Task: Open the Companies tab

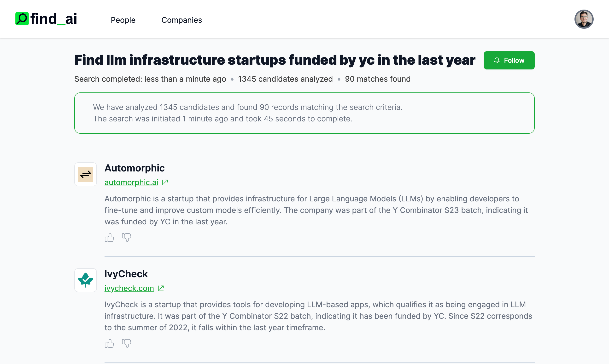Action: coord(182,20)
